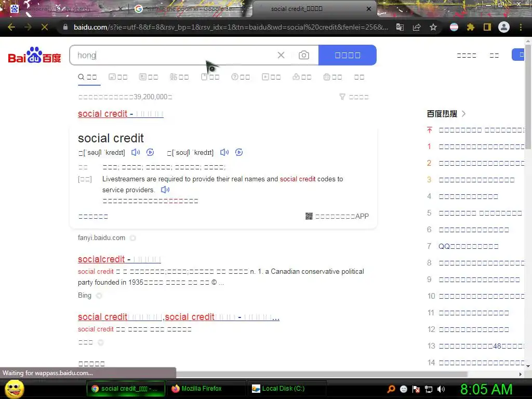
Task: Open the first 'social credit -' result link
Action: point(121,114)
